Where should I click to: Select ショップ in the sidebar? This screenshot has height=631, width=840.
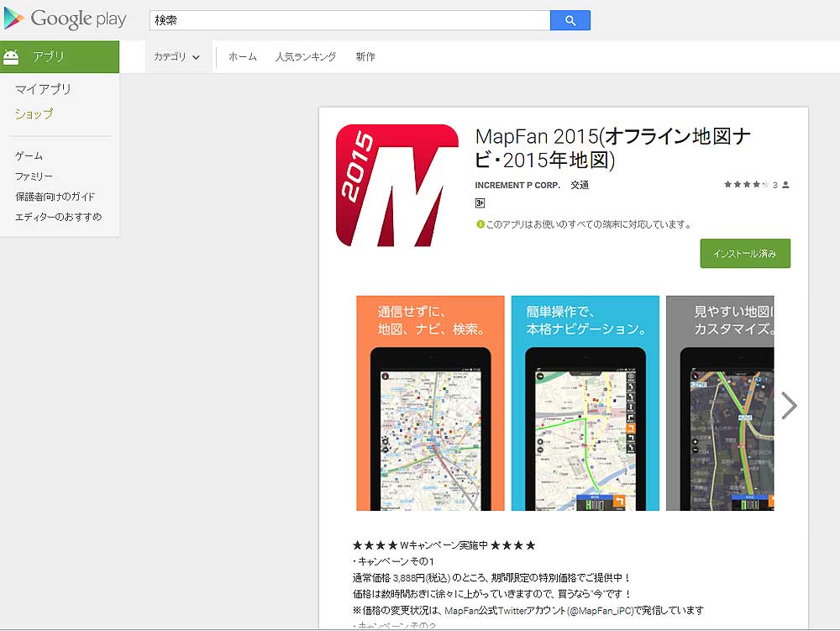click(34, 113)
